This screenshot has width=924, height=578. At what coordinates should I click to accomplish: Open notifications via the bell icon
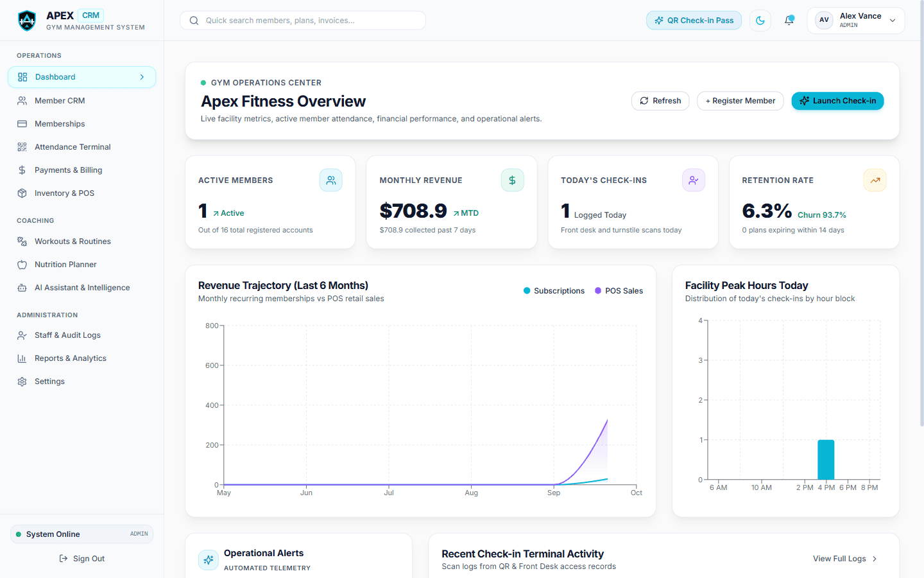tap(789, 21)
